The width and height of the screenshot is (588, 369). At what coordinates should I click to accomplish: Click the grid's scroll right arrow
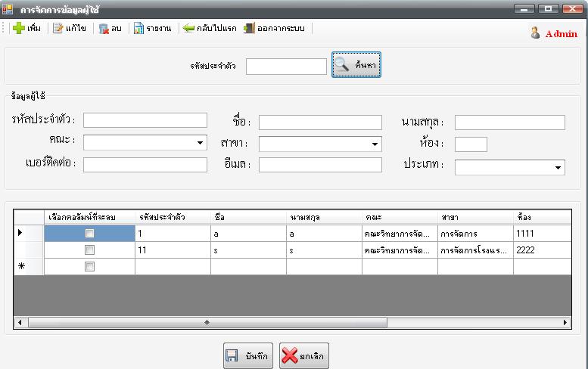pos(565,322)
